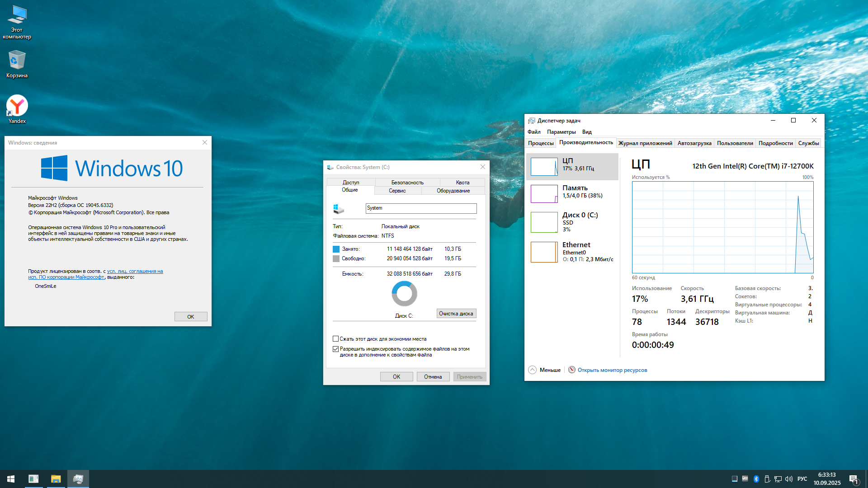The image size is (868, 488).
Task: Click the System disk name field
Action: (420, 208)
